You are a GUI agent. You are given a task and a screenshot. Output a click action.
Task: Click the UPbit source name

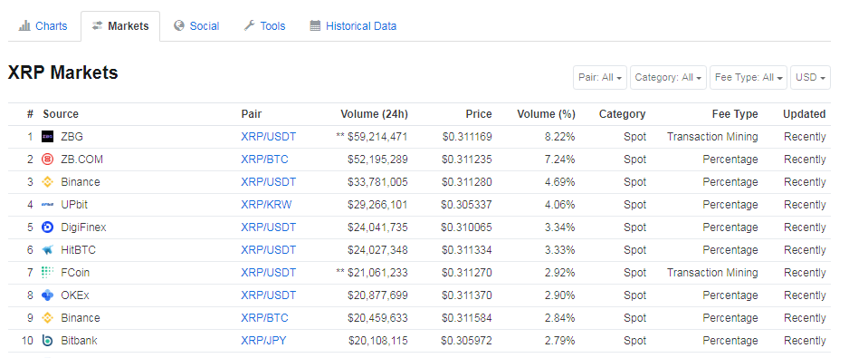click(74, 205)
